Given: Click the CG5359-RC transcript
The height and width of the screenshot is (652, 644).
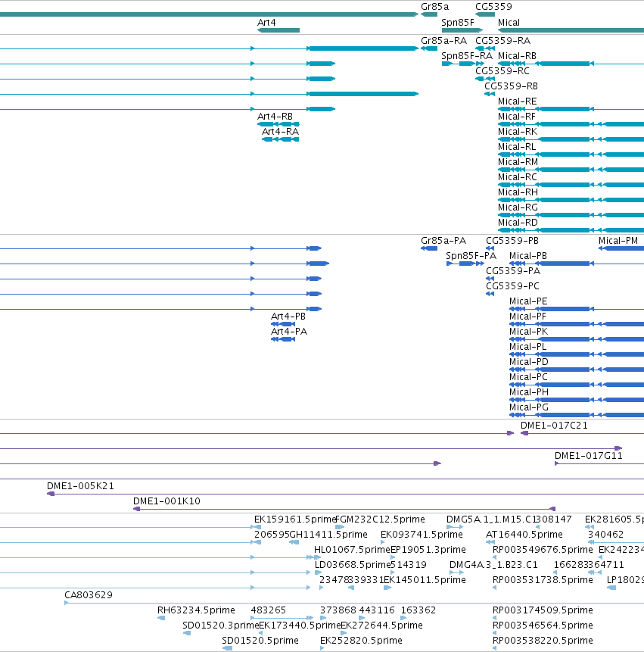Looking at the screenshot, I should click(485, 79).
